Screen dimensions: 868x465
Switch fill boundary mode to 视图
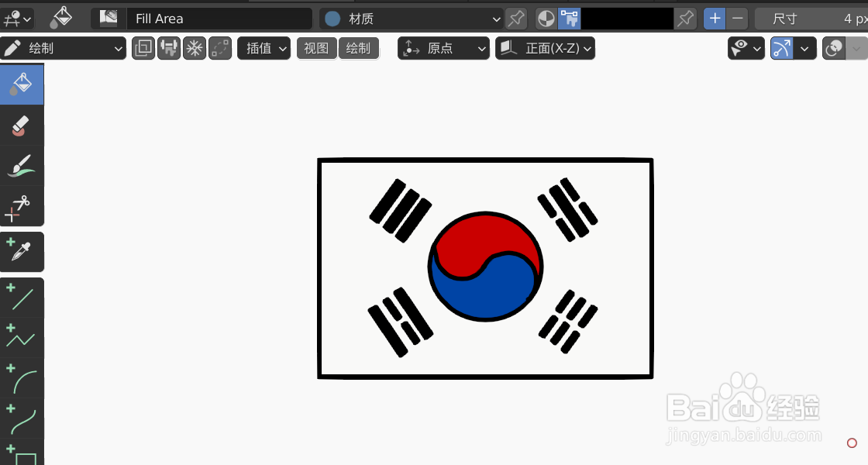click(x=316, y=47)
